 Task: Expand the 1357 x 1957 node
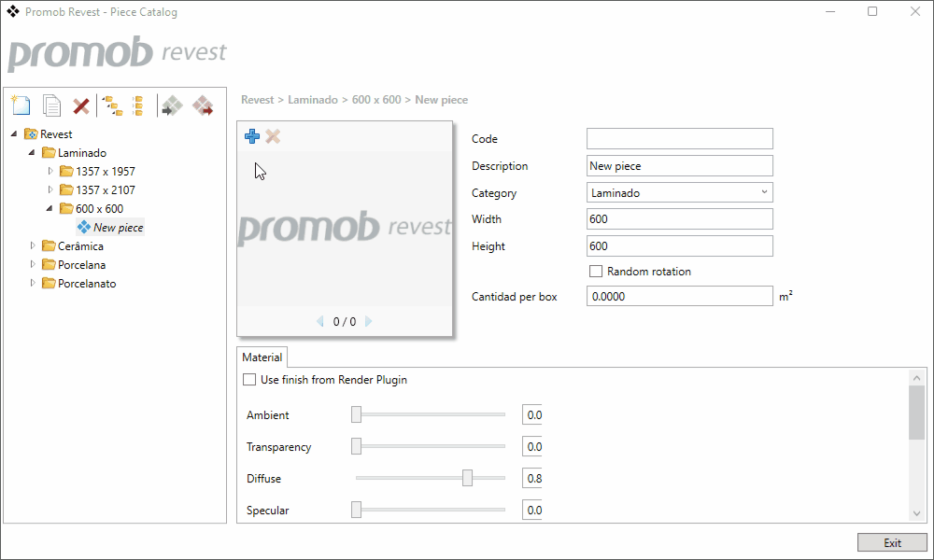tap(50, 172)
